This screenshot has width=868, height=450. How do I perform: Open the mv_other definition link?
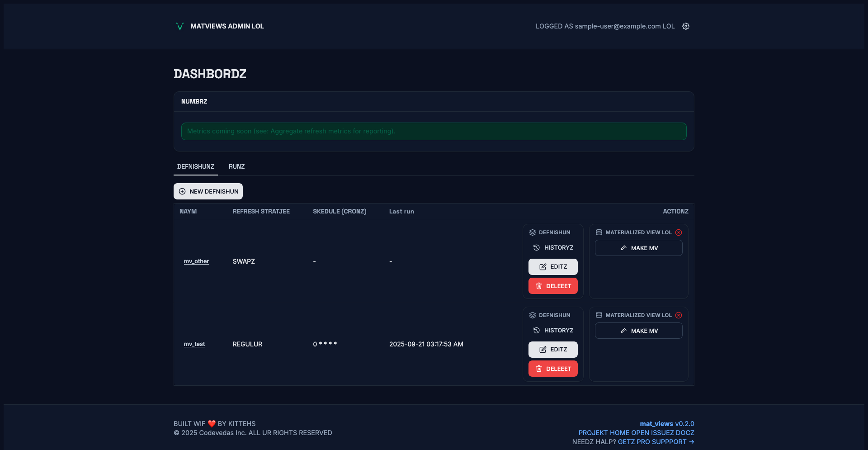[196, 261]
